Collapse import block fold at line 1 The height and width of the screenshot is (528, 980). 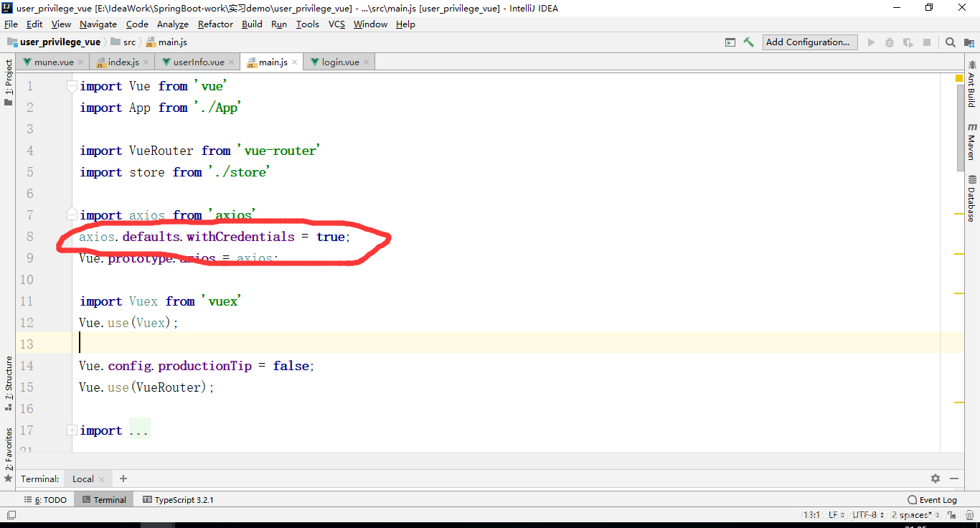point(72,86)
